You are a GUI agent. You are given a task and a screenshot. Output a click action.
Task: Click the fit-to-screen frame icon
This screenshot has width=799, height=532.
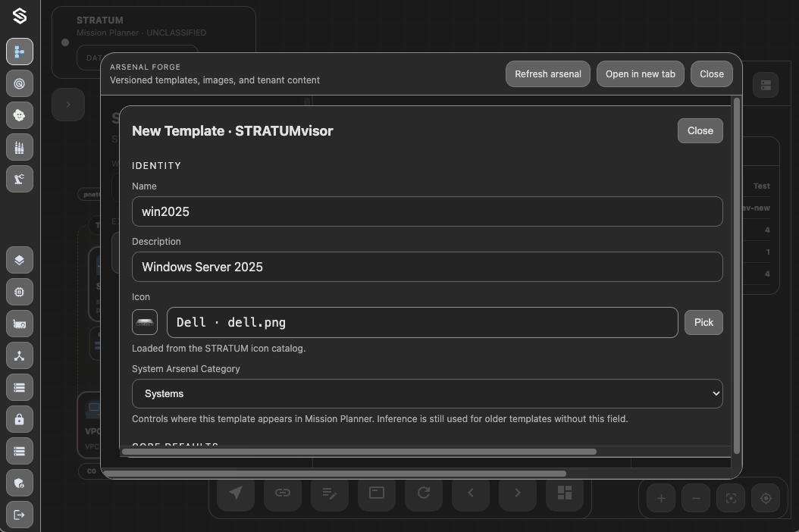pos(731,499)
